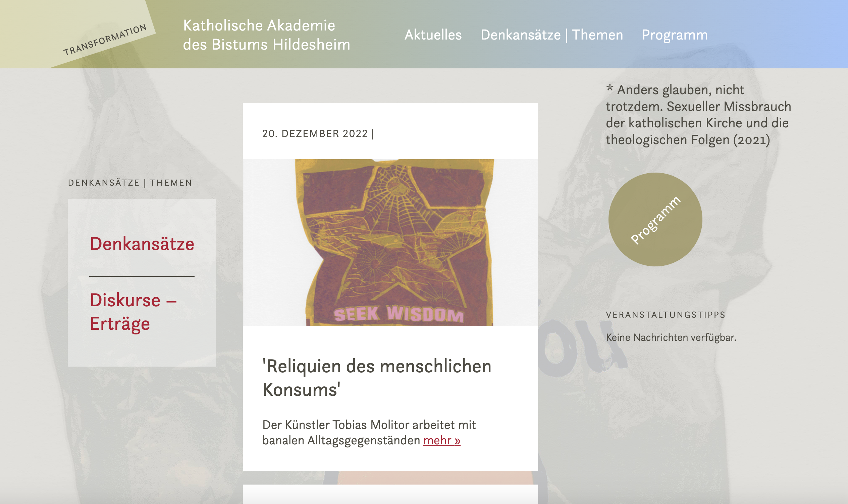This screenshot has height=504, width=848.
Task: Click the 'Keine Nachrichten verfügbar.' notice
Action: (671, 337)
